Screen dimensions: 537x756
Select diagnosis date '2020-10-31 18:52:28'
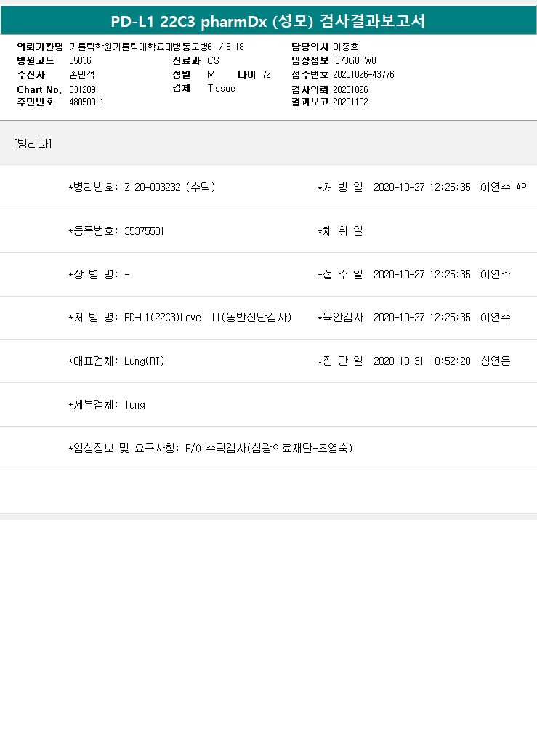tap(421, 361)
